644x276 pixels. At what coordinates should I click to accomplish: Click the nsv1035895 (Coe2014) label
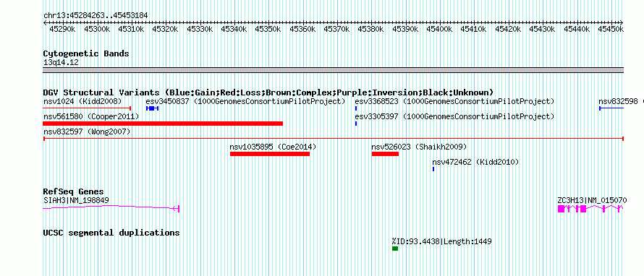pos(273,147)
